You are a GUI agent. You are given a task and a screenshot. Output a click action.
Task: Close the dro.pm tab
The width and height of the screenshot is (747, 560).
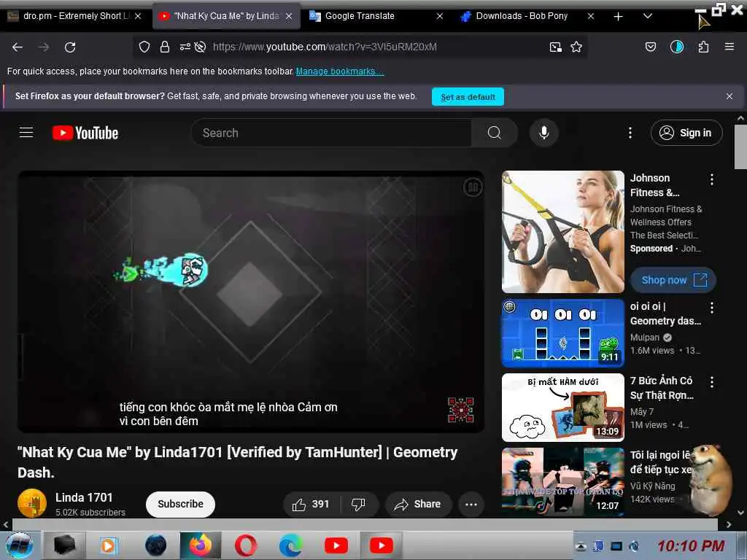tap(138, 16)
